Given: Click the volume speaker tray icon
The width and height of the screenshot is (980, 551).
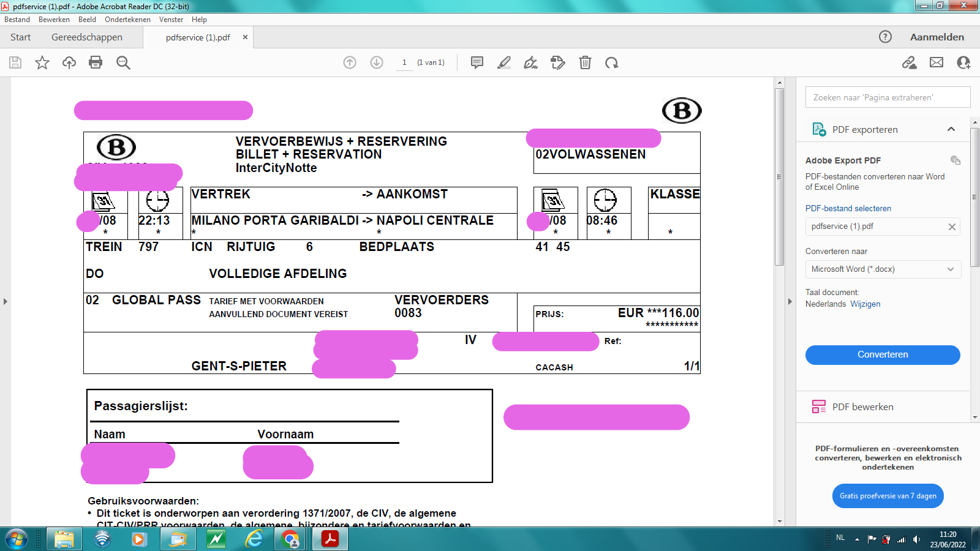Looking at the screenshot, I should 916,539.
